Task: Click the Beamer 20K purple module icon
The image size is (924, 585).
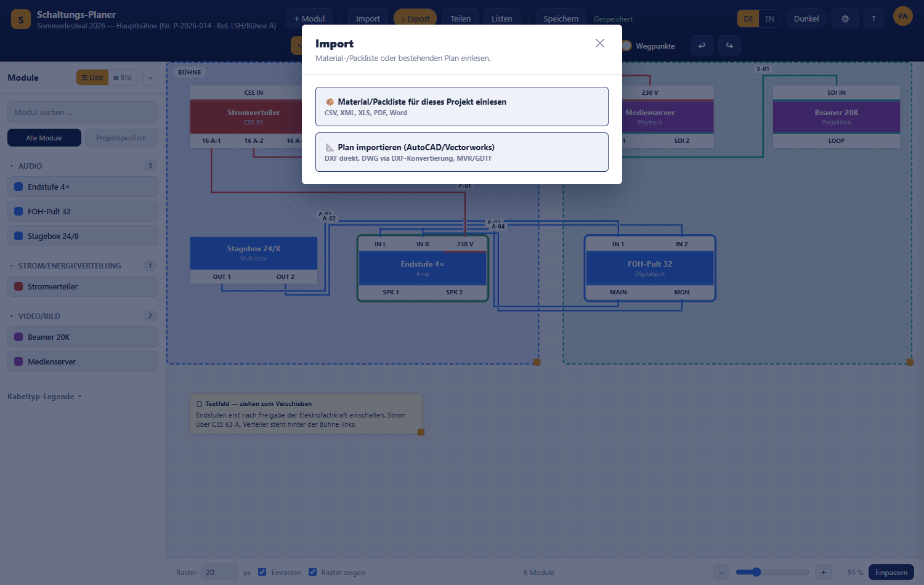Action: [x=18, y=337]
